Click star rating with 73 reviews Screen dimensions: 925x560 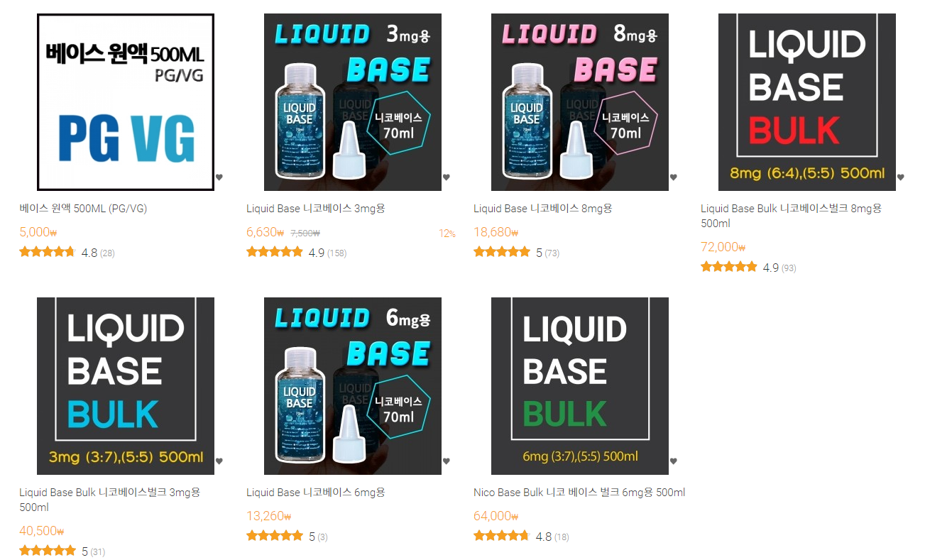[516, 253]
